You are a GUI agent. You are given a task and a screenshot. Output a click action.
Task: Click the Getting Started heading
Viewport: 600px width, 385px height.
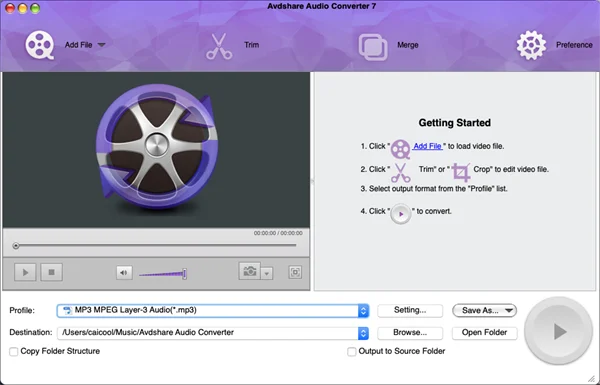coord(454,123)
